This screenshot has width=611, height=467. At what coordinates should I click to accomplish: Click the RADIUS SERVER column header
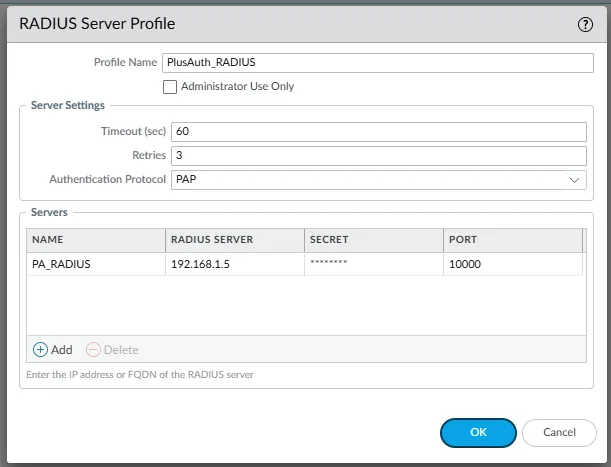coord(234,240)
